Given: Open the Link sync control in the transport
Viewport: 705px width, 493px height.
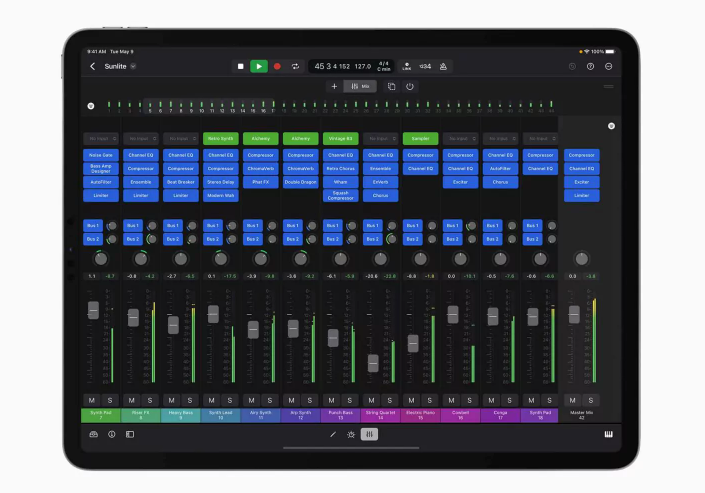Looking at the screenshot, I should tap(406, 67).
